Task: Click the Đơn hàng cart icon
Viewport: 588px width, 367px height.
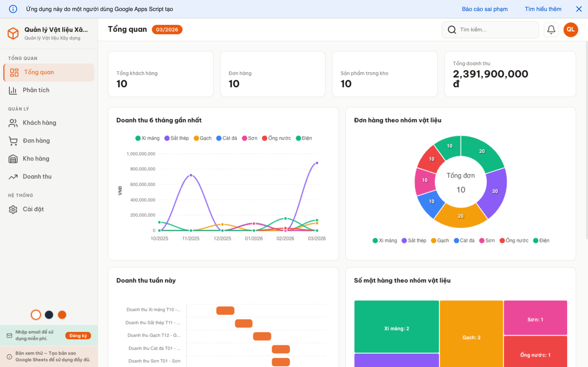Action: (13, 141)
